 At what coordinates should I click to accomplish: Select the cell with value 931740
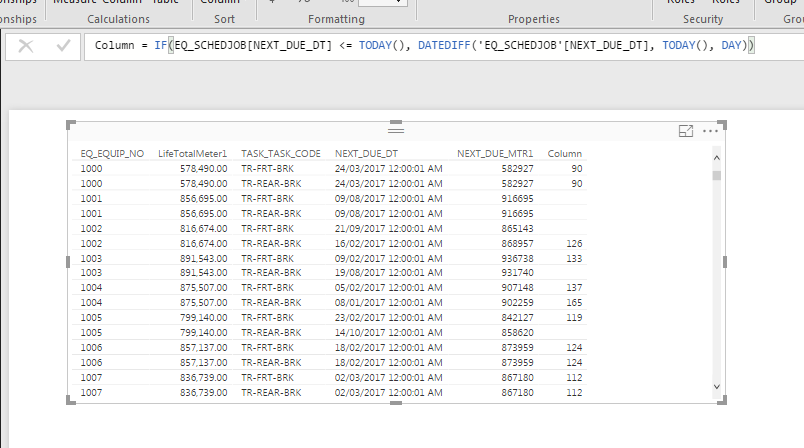[x=517, y=273]
